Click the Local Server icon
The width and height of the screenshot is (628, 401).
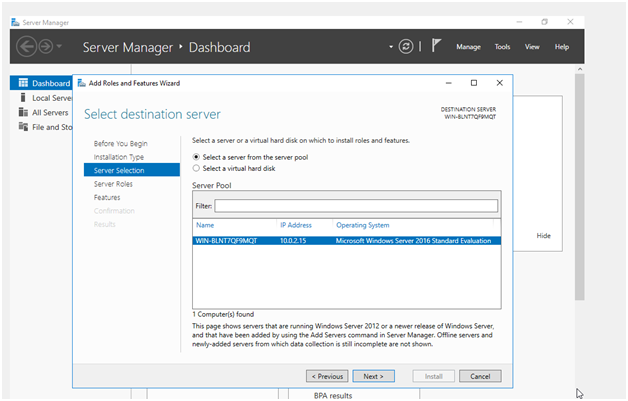tap(23, 97)
